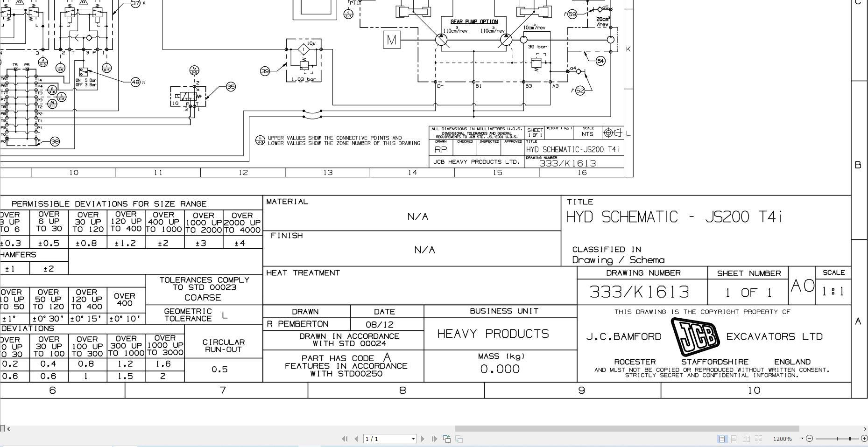Go to the last page
The image size is (868, 447).
pyautogui.click(x=434, y=439)
